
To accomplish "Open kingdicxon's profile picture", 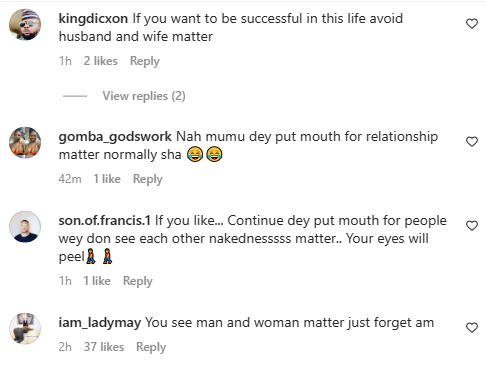I will click(x=25, y=25).
